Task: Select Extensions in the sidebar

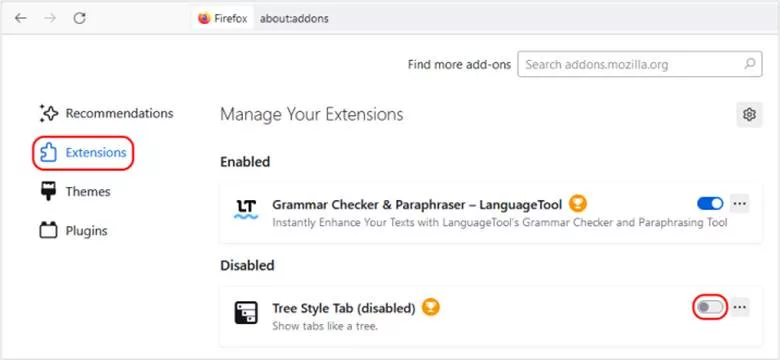Action: pos(83,153)
